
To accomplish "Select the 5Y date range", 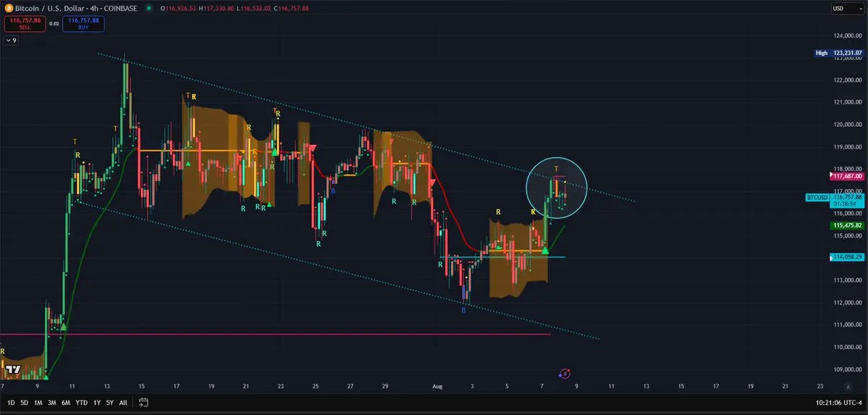I will [x=109, y=403].
